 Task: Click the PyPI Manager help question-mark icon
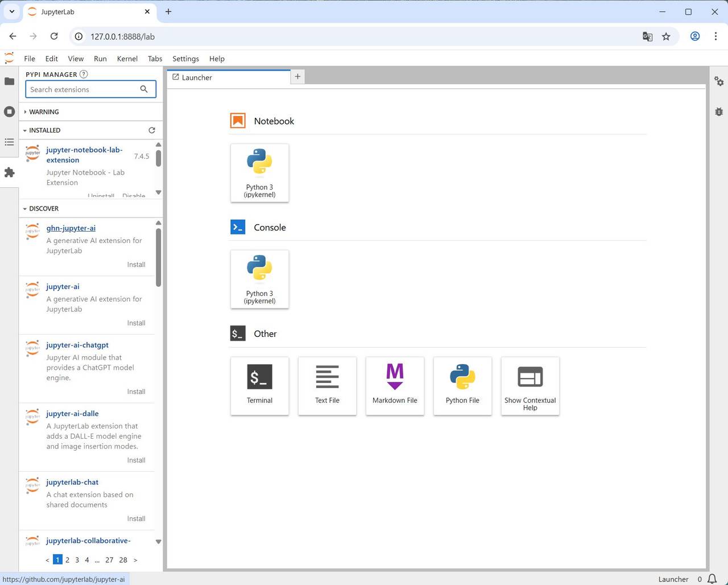click(84, 74)
